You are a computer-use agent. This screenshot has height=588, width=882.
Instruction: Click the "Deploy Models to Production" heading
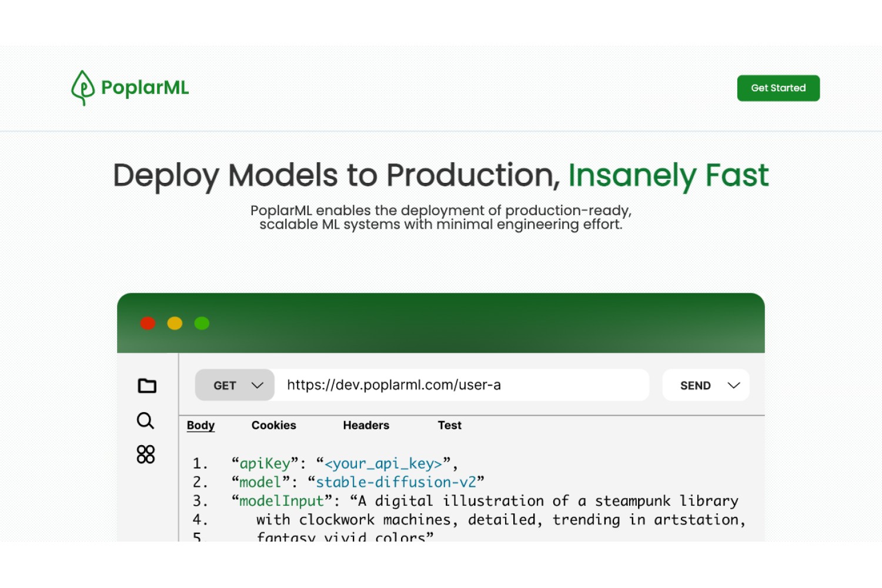tap(336, 176)
